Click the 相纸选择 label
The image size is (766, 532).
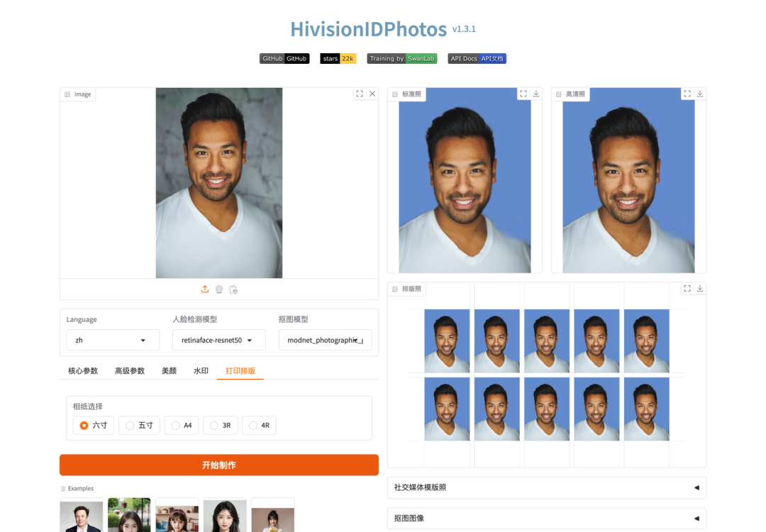click(87, 406)
